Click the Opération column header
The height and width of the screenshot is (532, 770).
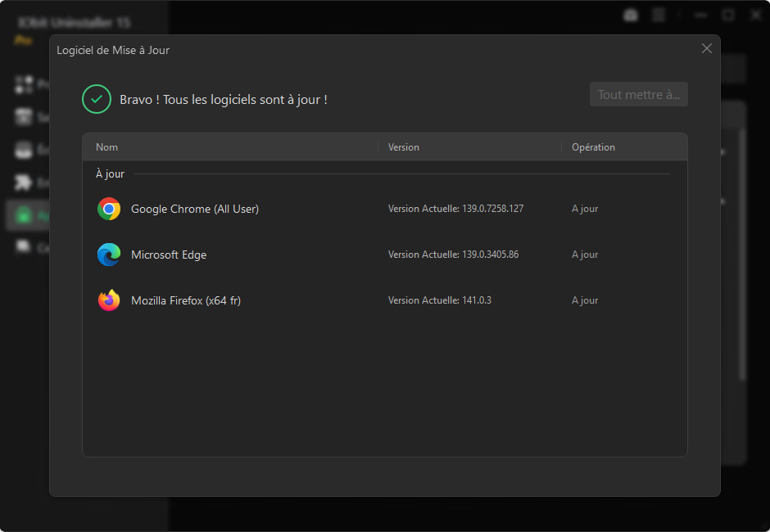pos(593,147)
